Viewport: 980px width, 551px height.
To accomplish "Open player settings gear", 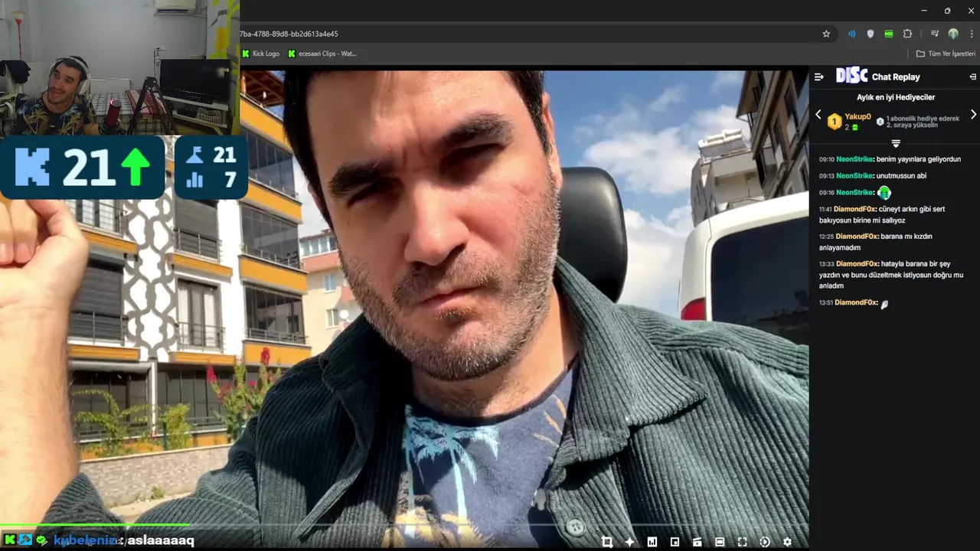I will 787,542.
